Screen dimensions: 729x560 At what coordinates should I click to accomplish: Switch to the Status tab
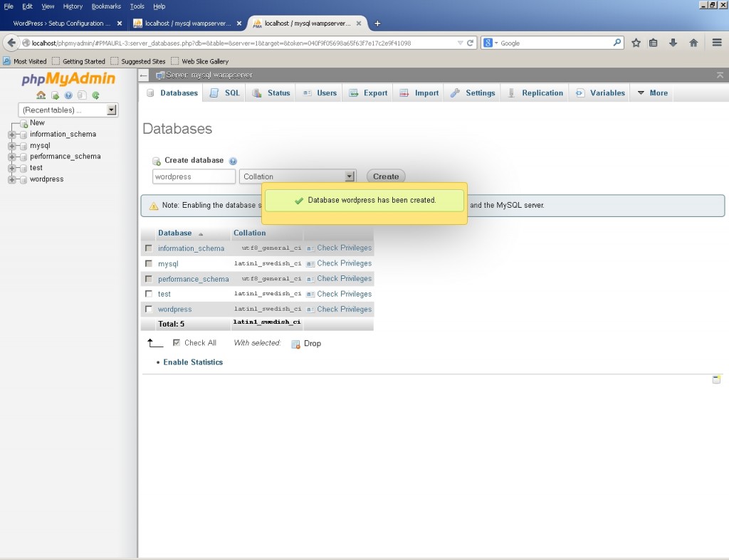[271, 93]
